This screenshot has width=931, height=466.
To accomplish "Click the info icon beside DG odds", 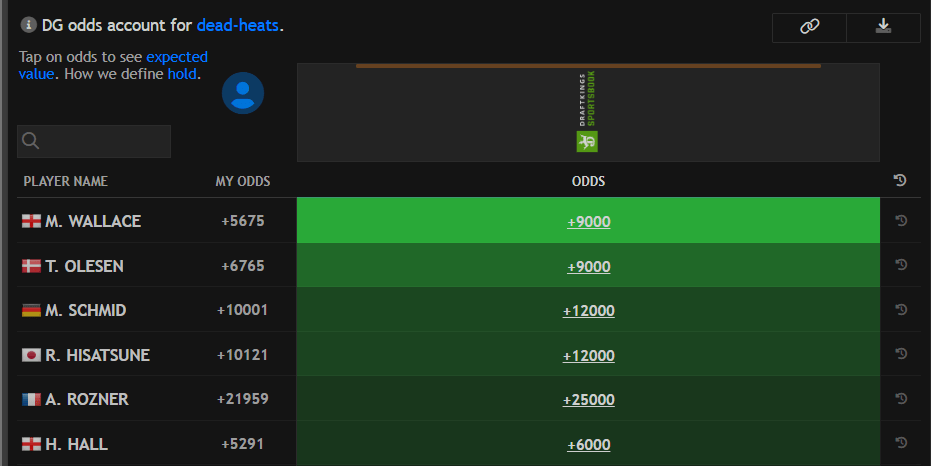I will (x=29, y=24).
